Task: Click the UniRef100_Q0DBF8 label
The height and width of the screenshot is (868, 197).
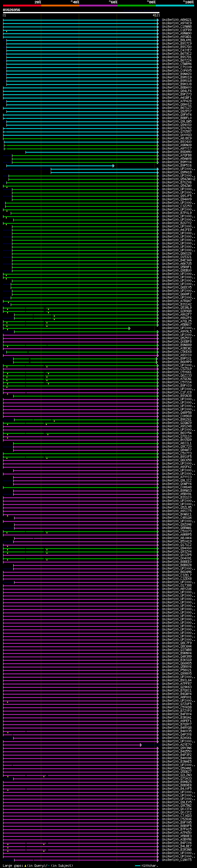Action: click(177, 342)
